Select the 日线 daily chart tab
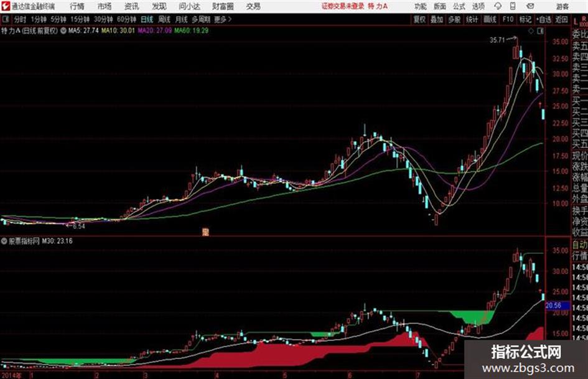The height and width of the screenshot is (379, 588). (x=147, y=19)
